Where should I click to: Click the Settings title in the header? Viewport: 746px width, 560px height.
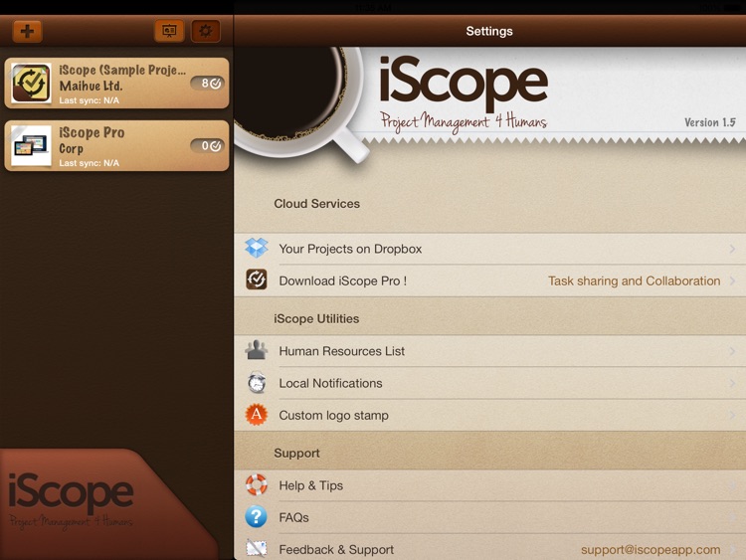(x=489, y=31)
